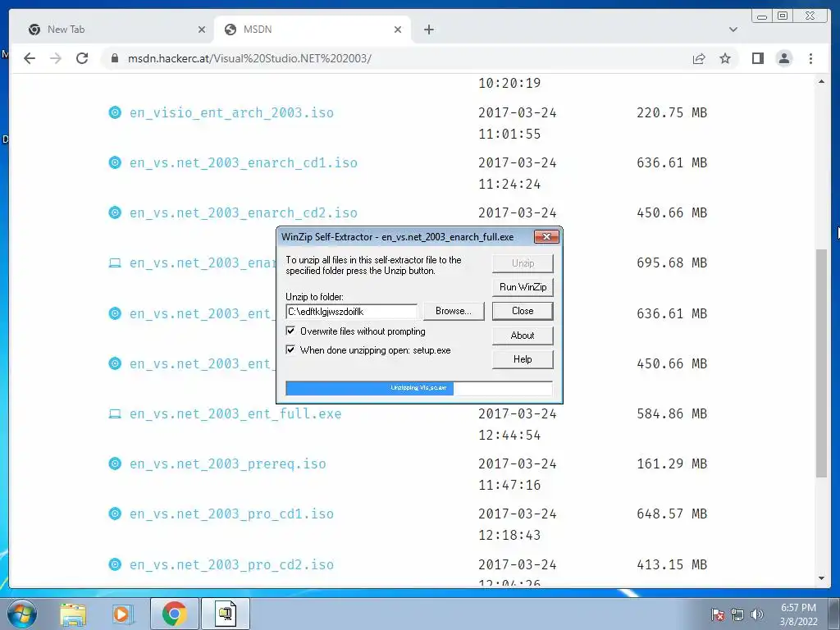The height and width of the screenshot is (630, 840).
Task: Click the Help button in WinZip dialog
Action: pyautogui.click(x=523, y=359)
